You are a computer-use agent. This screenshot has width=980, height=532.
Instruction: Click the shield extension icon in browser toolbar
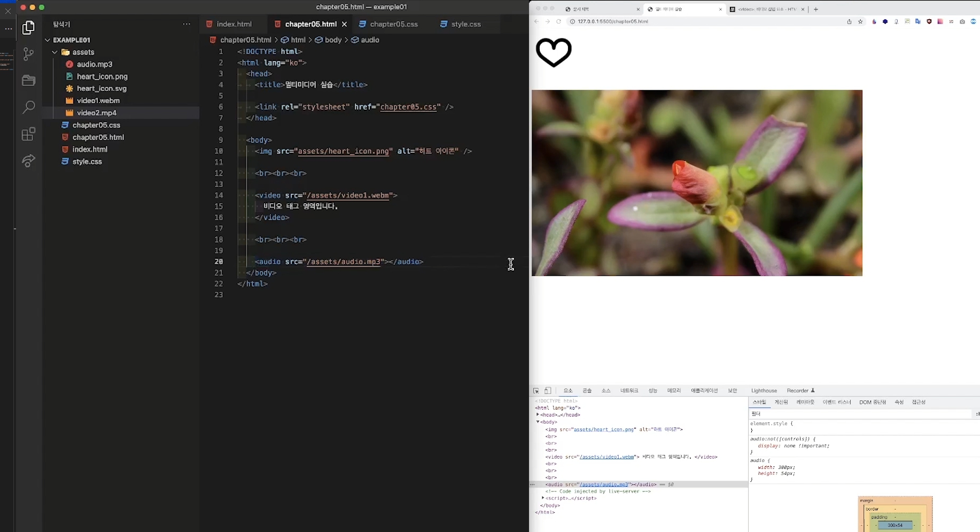pyautogui.click(x=929, y=21)
